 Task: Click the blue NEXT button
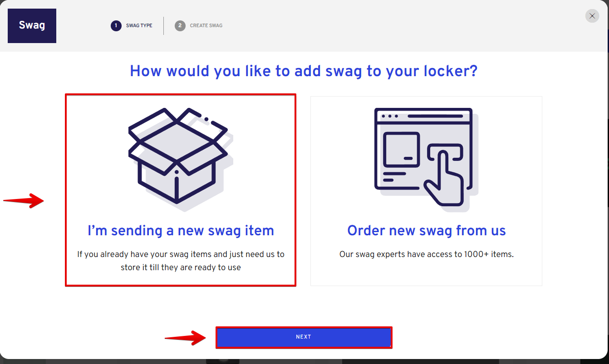tap(304, 337)
